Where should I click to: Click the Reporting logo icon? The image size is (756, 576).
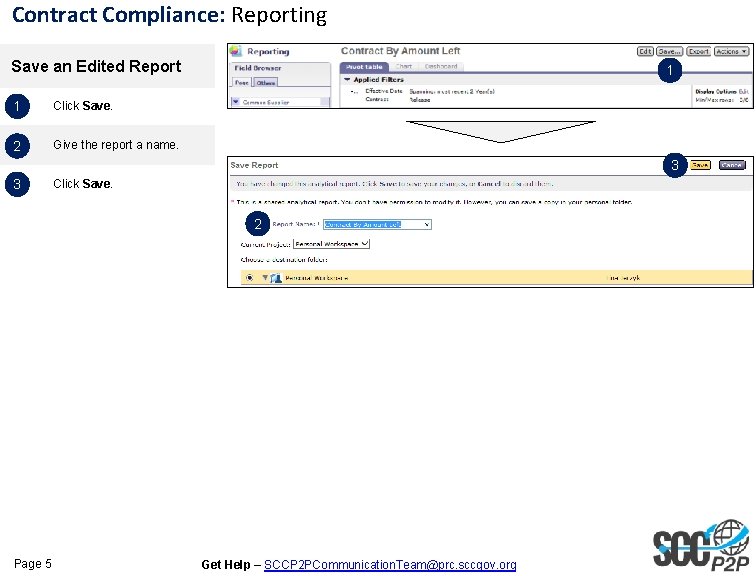(236, 51)
